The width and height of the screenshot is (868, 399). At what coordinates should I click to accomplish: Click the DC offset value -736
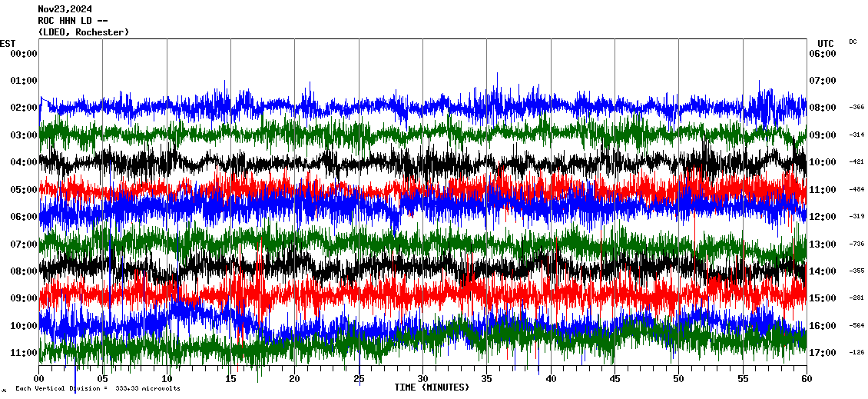tap(856, 244)
